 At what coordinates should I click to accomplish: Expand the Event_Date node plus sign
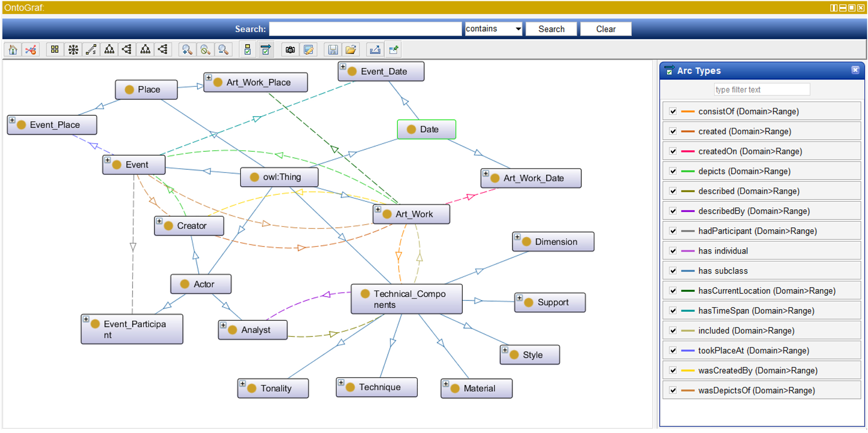pyautogui.click(x=343, y=67)
